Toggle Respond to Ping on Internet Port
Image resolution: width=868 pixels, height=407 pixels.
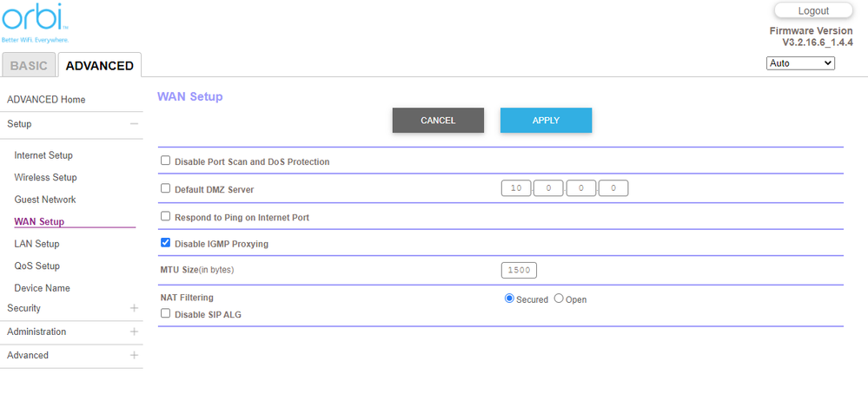point(166,217)
